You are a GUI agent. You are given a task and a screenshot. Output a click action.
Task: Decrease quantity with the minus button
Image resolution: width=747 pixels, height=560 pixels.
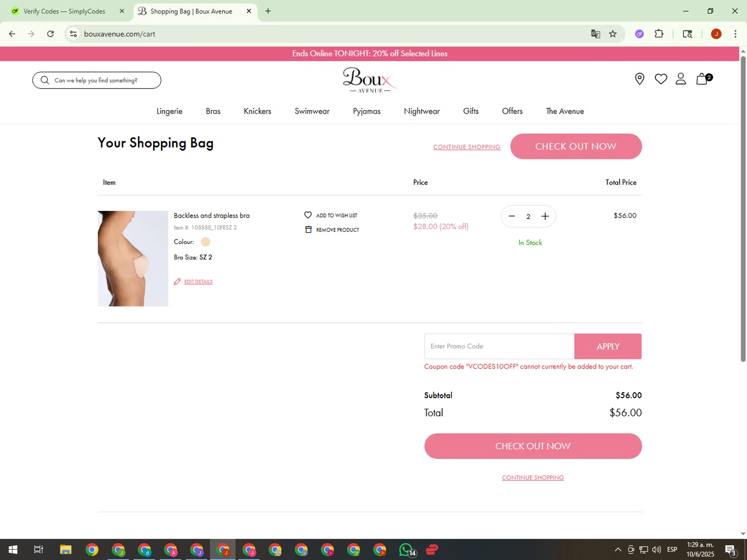511,216
